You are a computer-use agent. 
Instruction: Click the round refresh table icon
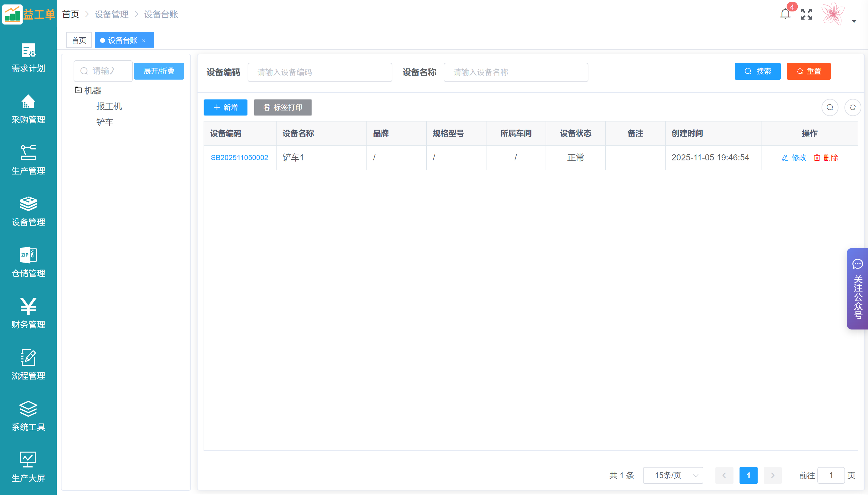click(x=852, y=107)
